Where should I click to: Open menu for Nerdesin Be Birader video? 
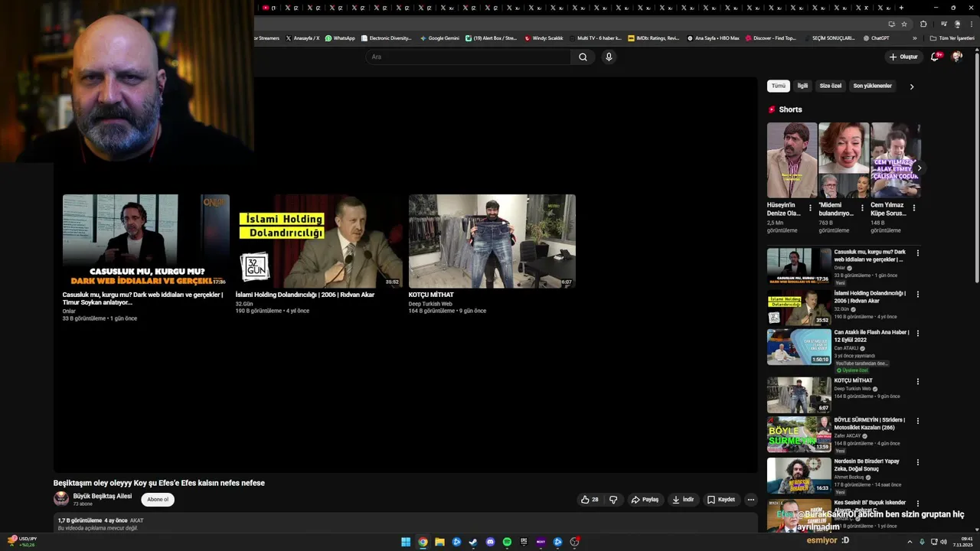click(917, 462)
